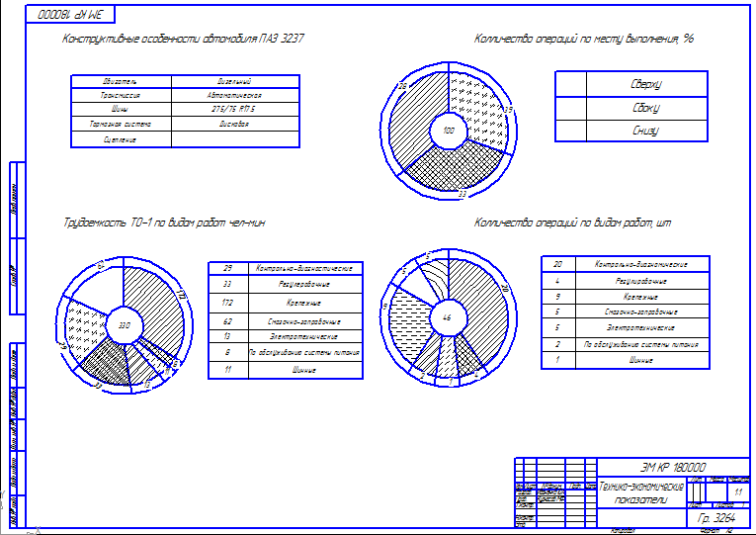Click 'Крепежные' in the operations count table
The height and width of the screenshot is (535, 756).
coord(642,297)
